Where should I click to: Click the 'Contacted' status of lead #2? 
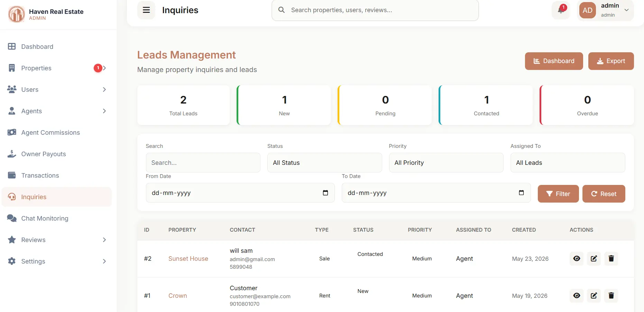pyautogui.click(x=370, y=254)
